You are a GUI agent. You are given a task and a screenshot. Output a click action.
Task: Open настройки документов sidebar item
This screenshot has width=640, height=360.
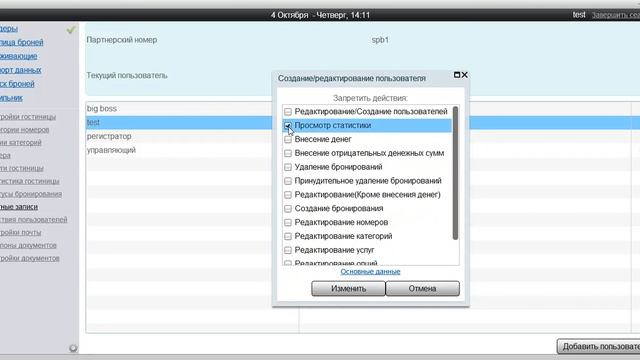29,258
